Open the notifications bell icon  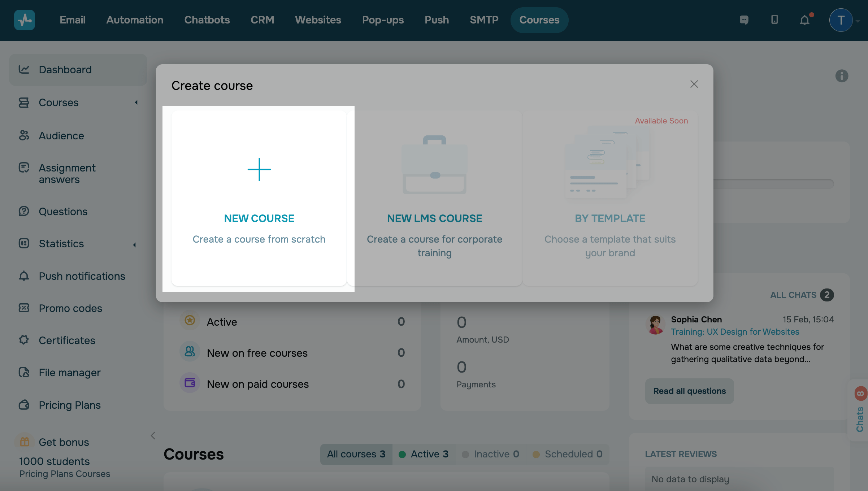coord(804,20)
